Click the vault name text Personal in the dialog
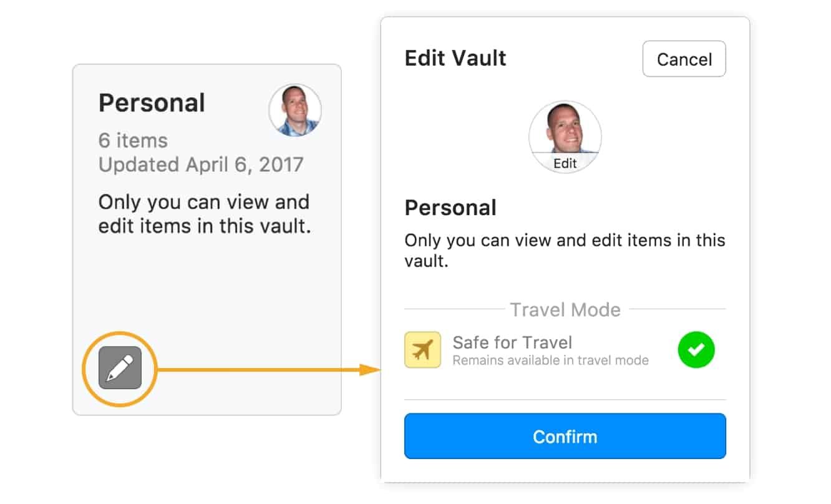 (450, 208)
